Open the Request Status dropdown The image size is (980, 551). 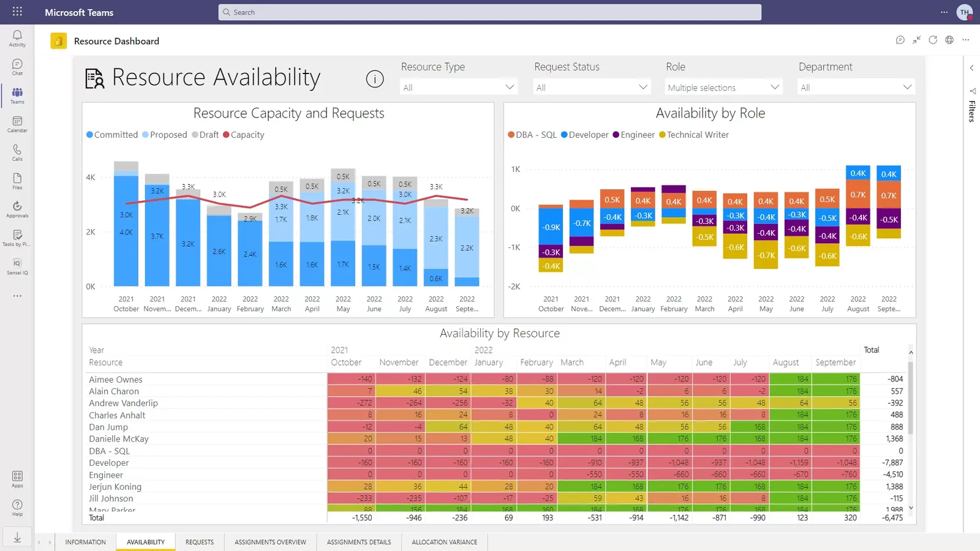point(592,88)
